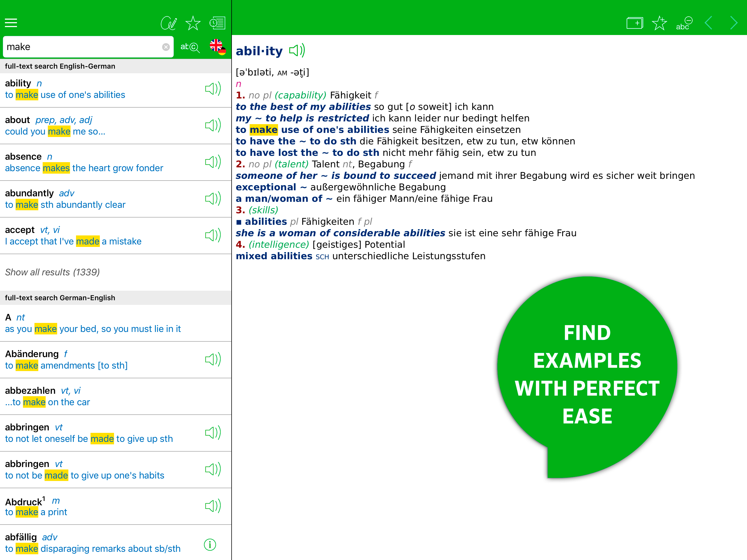
Task: Open info icon for abfällig entry
Action: (x=210, y=544)
